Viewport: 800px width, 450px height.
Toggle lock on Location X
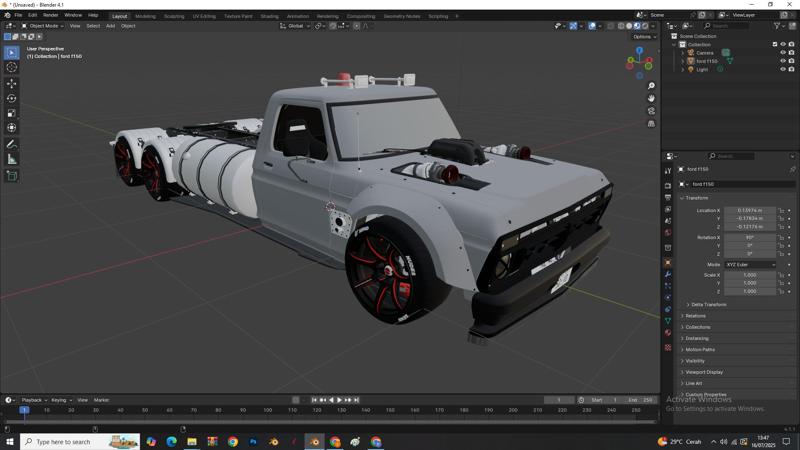[781, 210]
